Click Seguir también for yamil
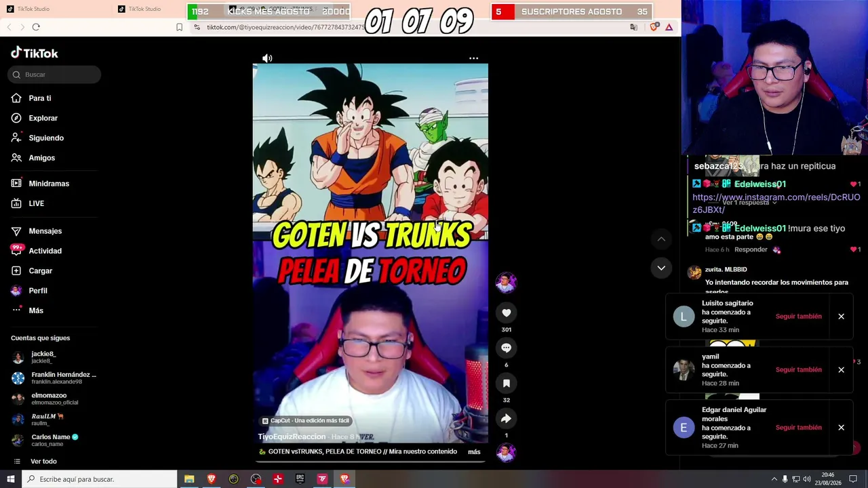This screenshot has height=488, width=868. click(798, 370)
